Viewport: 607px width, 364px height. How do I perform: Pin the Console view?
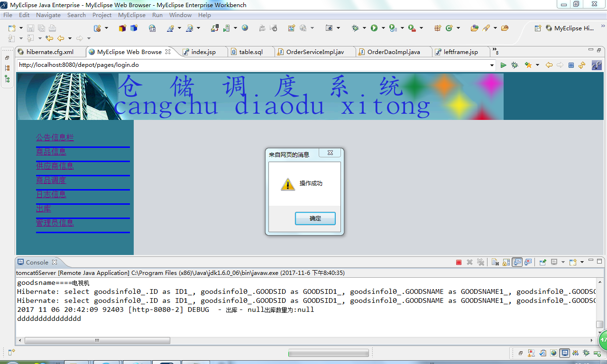(x=543, y=262)
